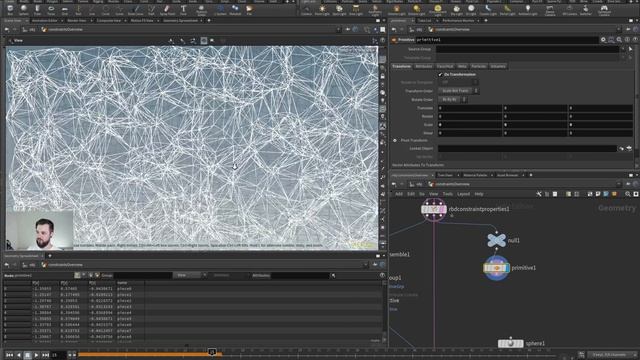
Task: Add a Spot Light from the shelf
Action: pyautogui.click(x=339, y=9)
